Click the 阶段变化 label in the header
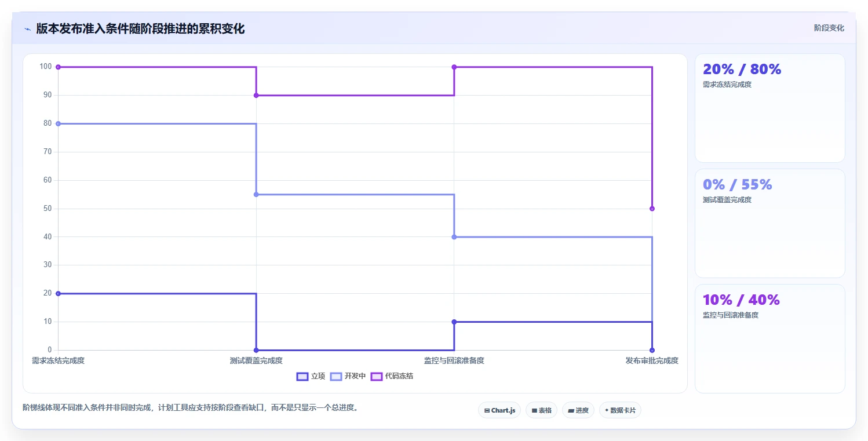Image resolution: width=868 pixels, height=441 pixels. [829, 28]
